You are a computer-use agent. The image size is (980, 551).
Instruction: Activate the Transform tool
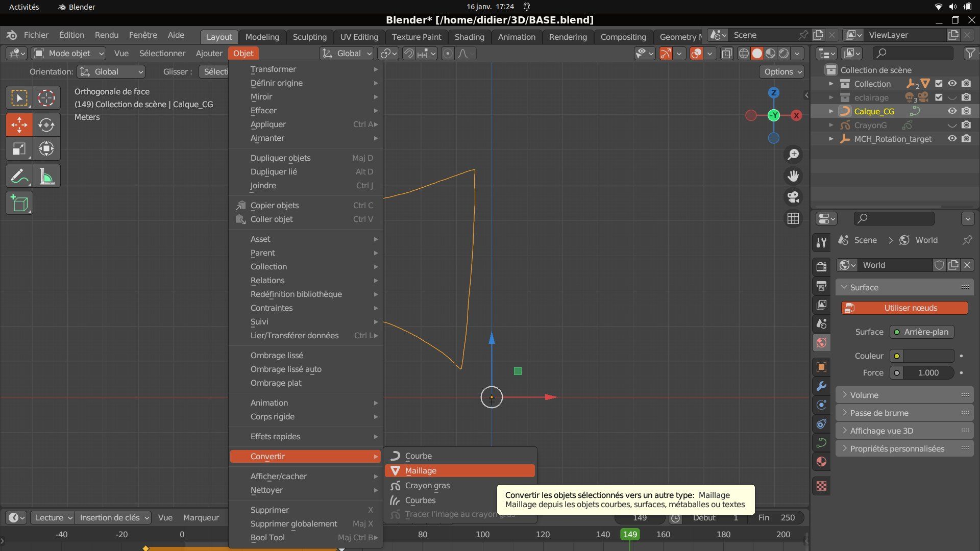pyautogui.click(x=46, y=149)
